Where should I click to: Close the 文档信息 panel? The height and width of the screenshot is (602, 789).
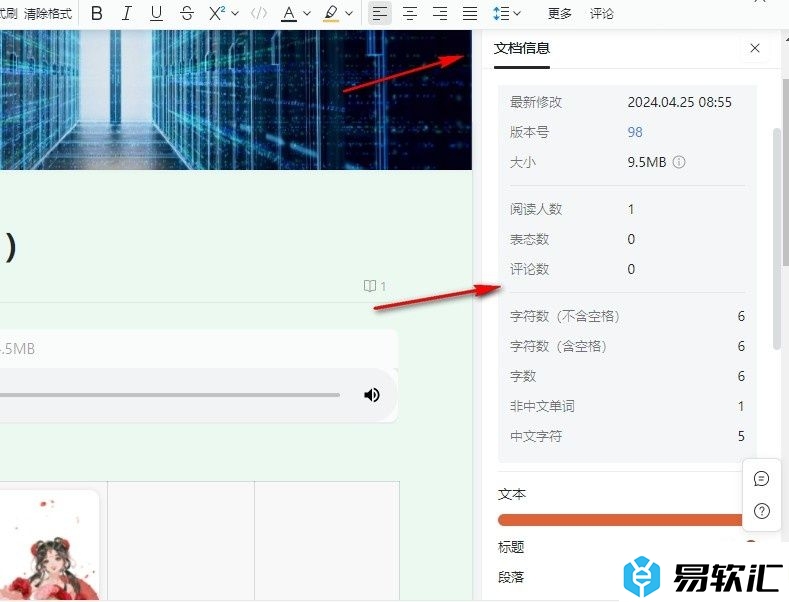tap(755, 48)
